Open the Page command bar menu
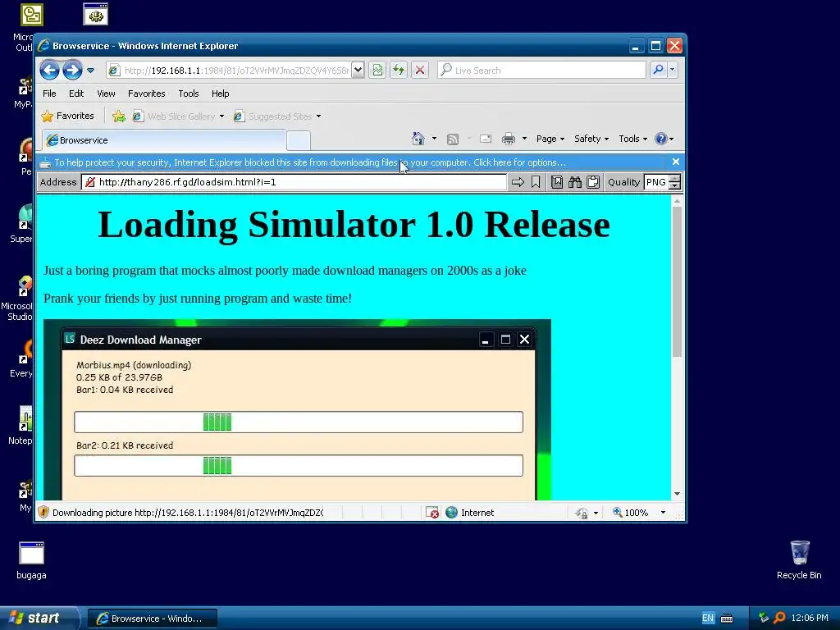840x630 pixels. point(550,139)
